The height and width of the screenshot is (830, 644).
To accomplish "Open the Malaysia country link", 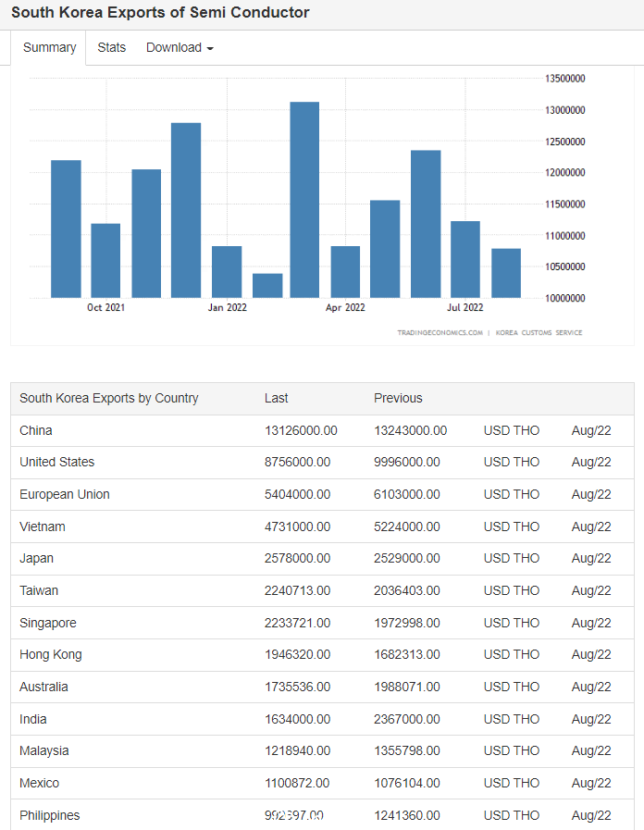I will point(43,751).
